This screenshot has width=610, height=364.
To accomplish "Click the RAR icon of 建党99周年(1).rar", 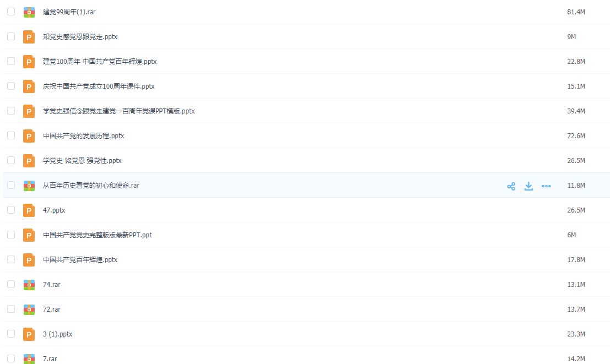I will 29,12.
